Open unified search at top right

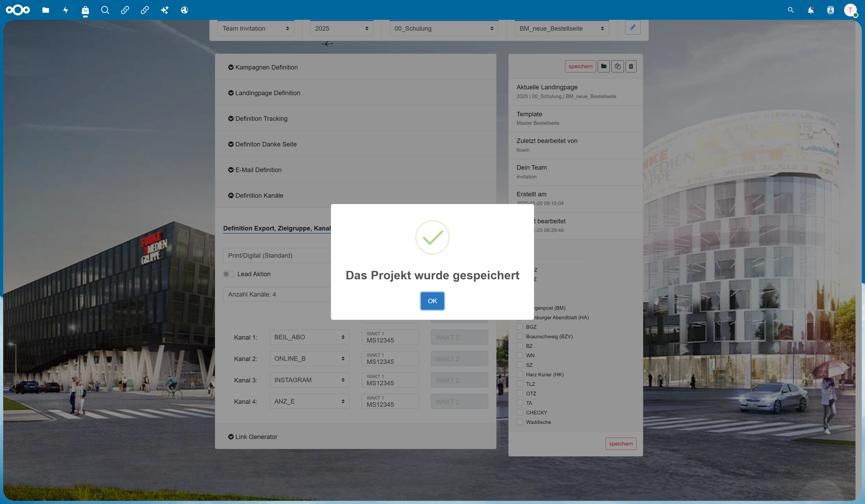[x=791, y=10]
